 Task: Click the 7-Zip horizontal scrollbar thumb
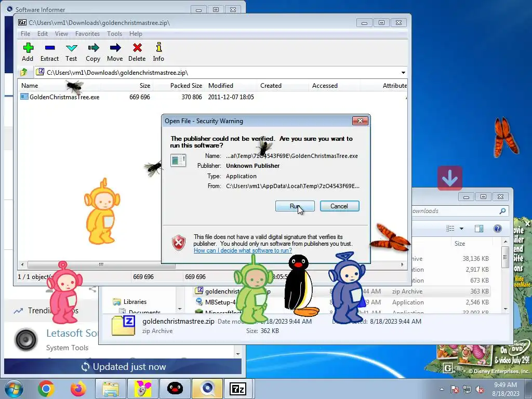tap(101, 264)
